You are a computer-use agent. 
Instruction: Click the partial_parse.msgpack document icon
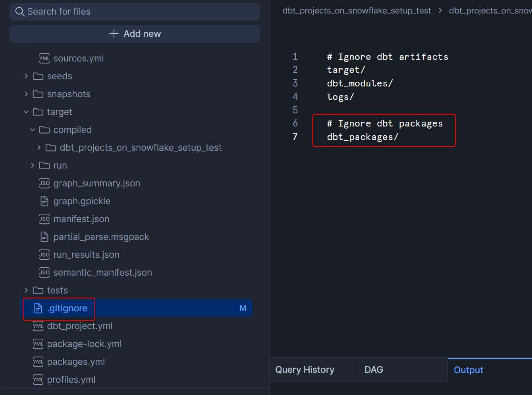[44, 237]
